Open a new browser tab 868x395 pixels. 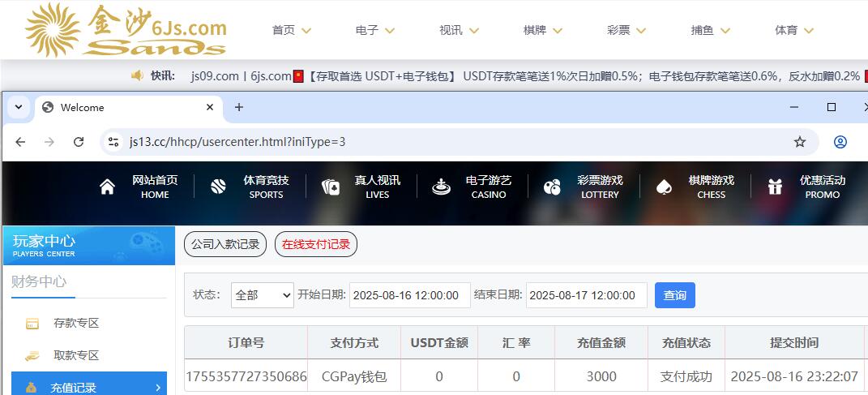239,107
